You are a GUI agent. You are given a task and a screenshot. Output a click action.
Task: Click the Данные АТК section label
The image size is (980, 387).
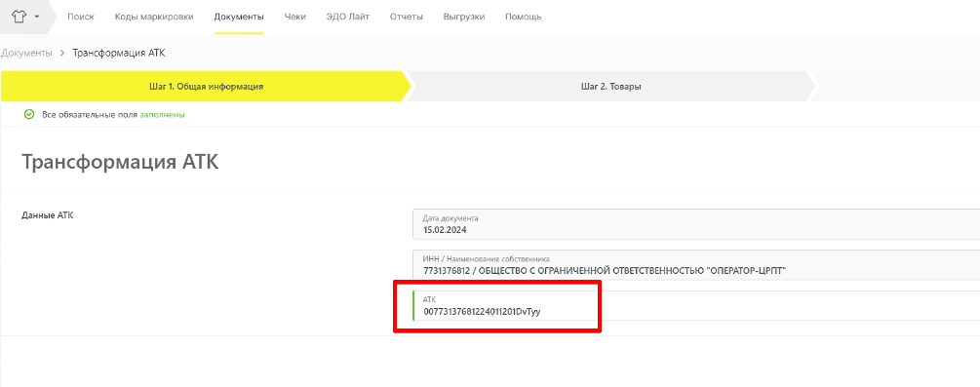[48, 215]
